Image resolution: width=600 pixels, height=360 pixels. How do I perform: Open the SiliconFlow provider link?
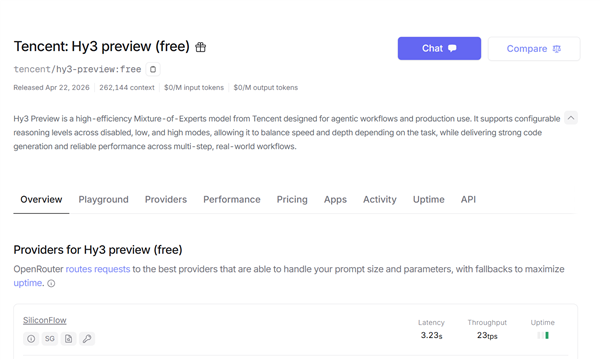point(45,320)
